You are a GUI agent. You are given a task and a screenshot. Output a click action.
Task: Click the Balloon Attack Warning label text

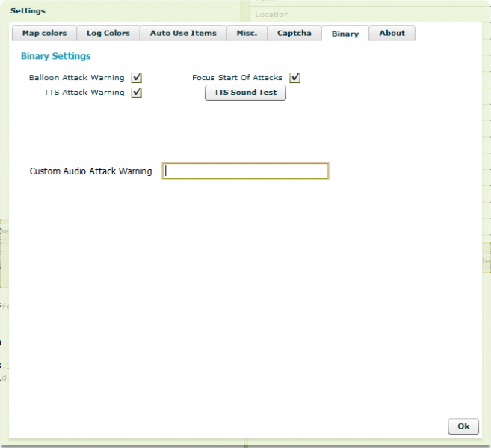pyautogui.click(x=77, y=78)
